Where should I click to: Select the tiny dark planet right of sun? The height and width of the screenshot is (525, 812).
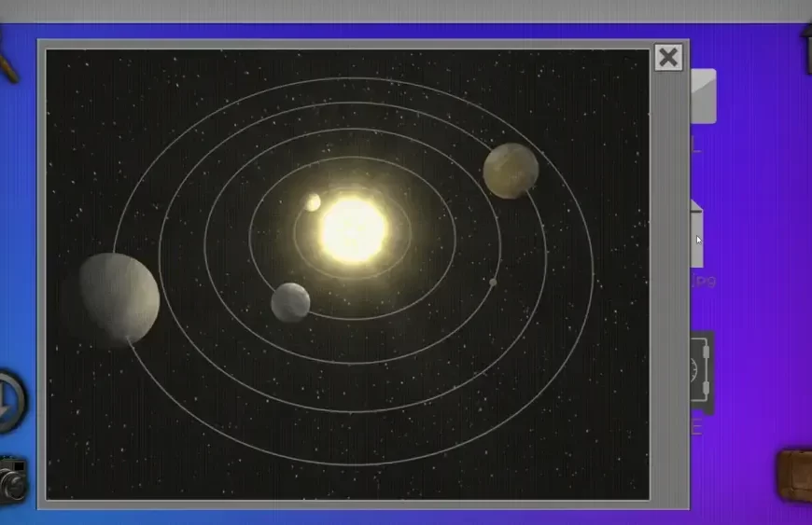[x=493, y=282]
